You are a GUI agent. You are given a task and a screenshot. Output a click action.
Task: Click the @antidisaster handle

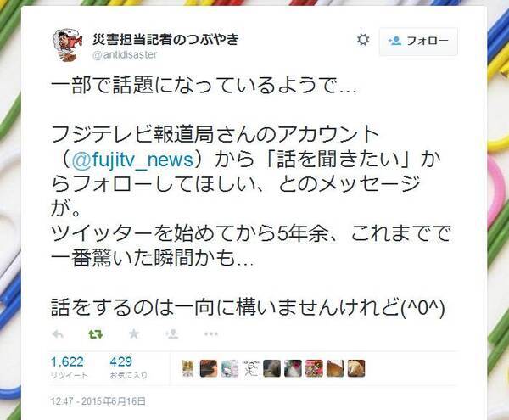point(125,54)
